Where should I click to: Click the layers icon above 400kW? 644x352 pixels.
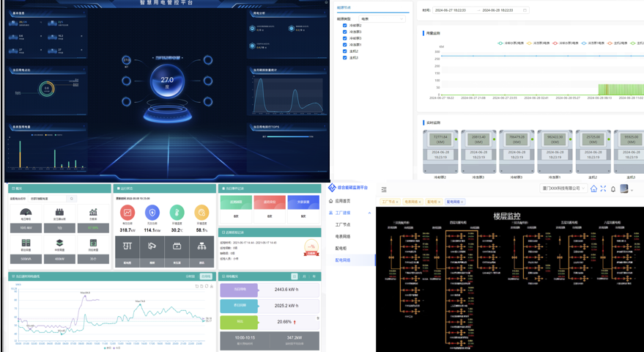(59, 243)
